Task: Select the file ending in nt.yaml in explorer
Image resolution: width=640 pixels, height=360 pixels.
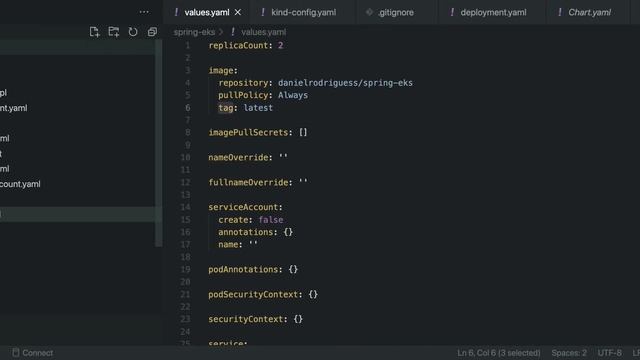Action: 13,108
